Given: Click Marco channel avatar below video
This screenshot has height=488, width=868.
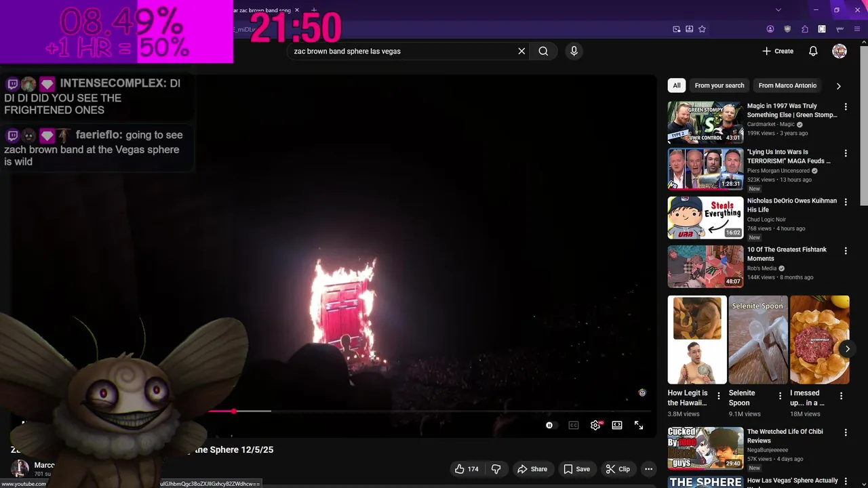Looking at the screenshot, I should 20,468.
